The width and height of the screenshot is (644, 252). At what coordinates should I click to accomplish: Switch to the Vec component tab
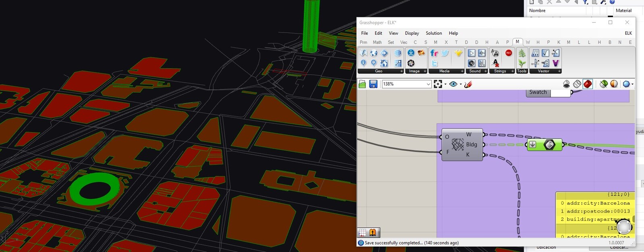click(x=403, y=42)
